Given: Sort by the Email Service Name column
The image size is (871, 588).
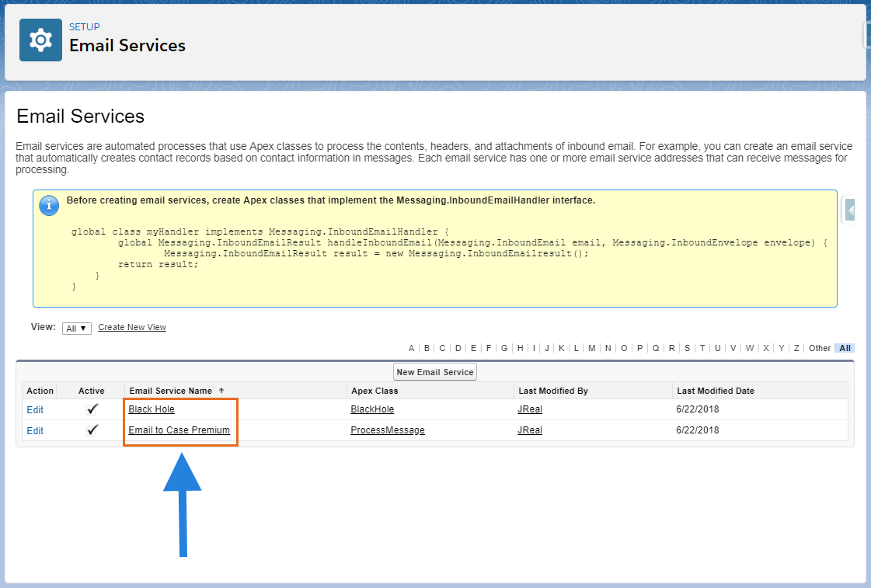Looking at the screenshot, I should point(170,391).
